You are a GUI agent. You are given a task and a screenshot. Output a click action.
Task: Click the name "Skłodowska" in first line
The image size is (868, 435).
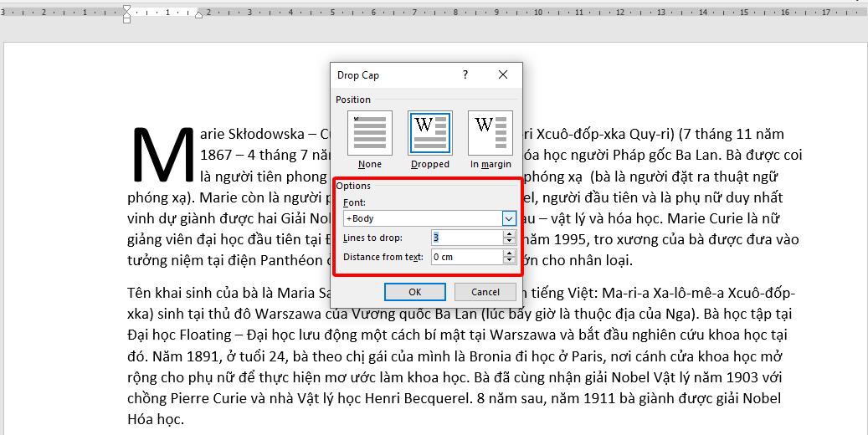click(266, 135)
